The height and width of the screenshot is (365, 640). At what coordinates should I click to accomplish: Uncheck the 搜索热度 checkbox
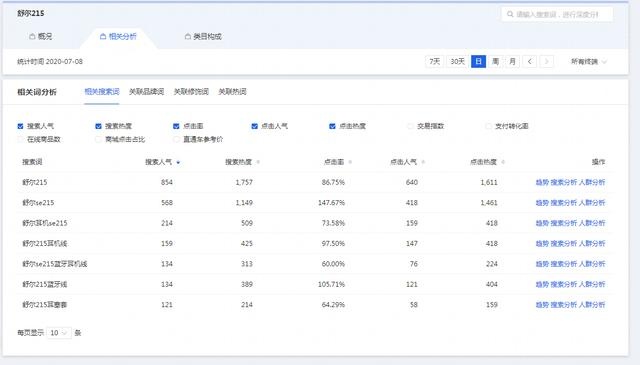(98, 126)
